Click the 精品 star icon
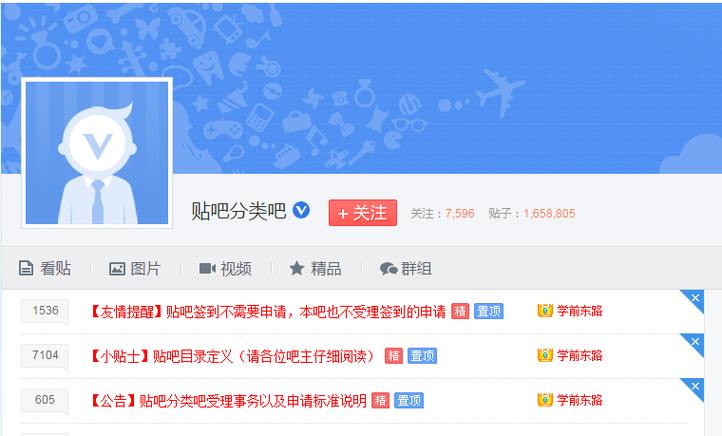The height and width of the screenshot is (436, 722). click(x=297, y=268)
